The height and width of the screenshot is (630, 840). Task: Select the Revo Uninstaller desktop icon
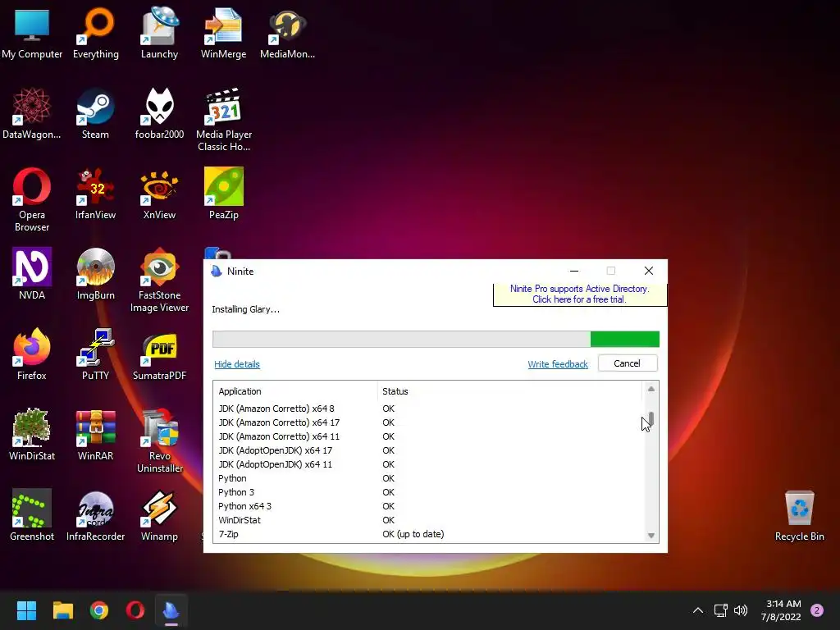[159, 441]
